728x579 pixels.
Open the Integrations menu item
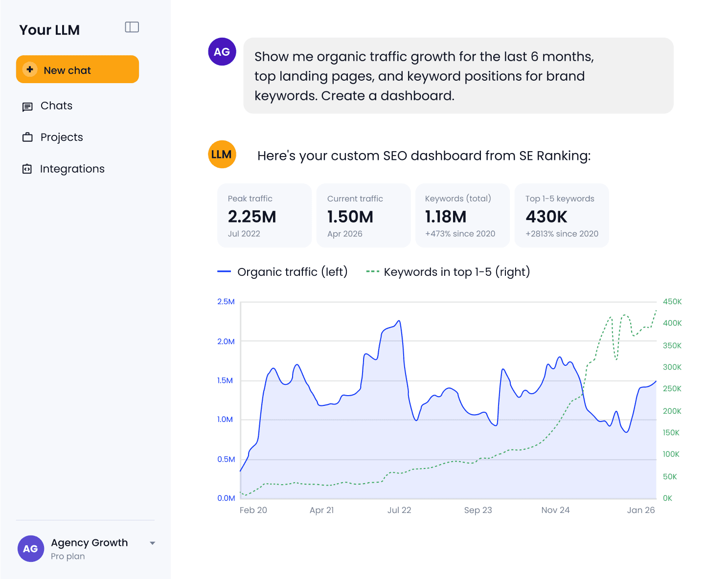click(x=72, y=169)
